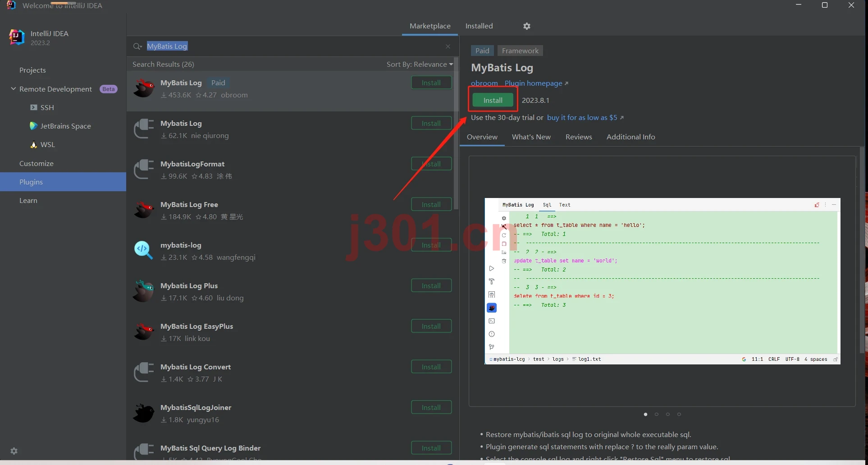
Task: Open the Additional Info tab
Action: 630,137
